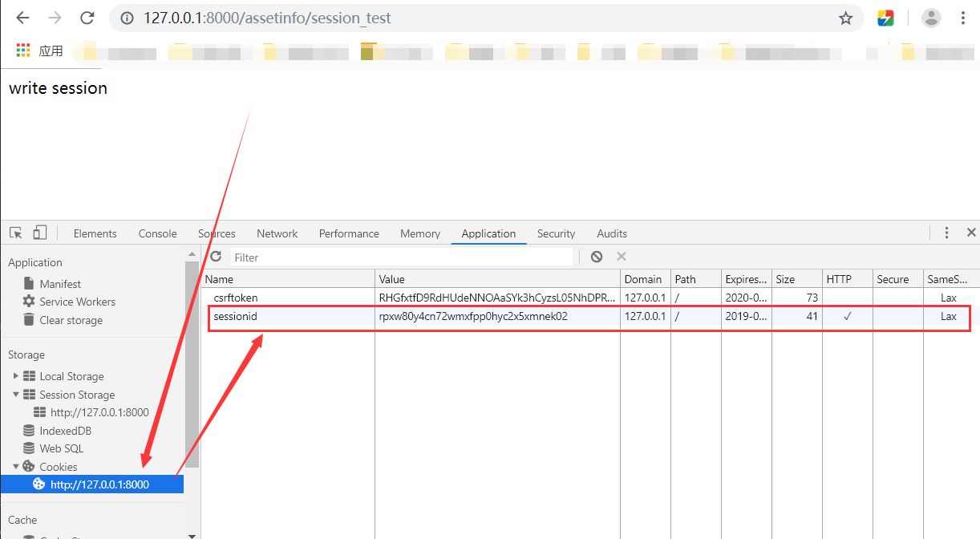
Task: Select Manifest in Application sidebar
Action: click(x=60, y=284)
